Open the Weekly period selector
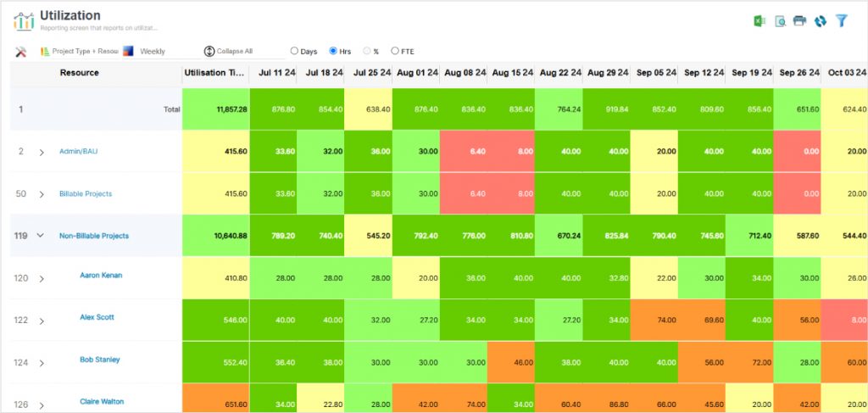 [x=153, y=52]
